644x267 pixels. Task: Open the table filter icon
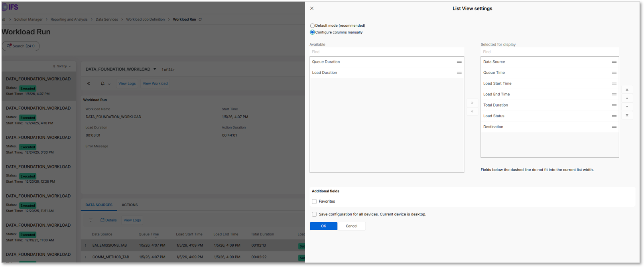pos(91,220)
